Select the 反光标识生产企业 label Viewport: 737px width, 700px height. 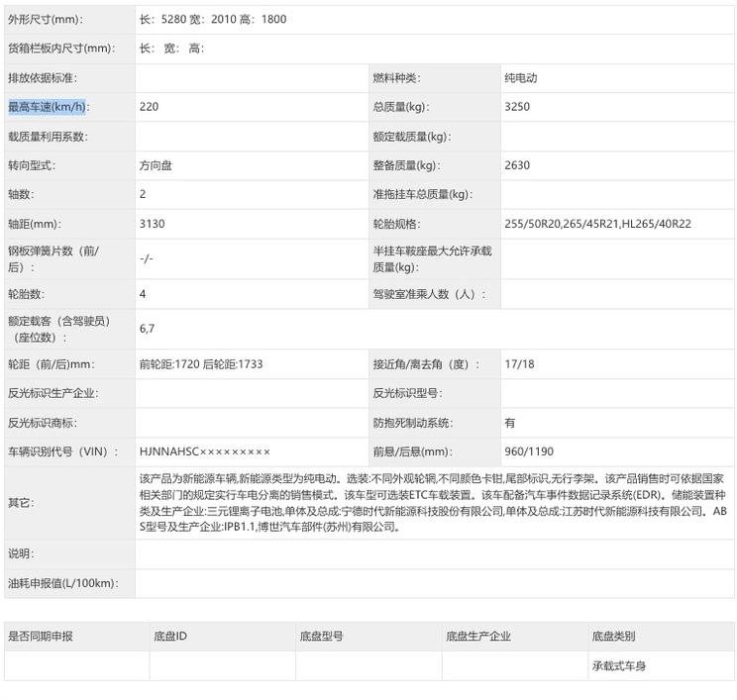pos(53,394)
